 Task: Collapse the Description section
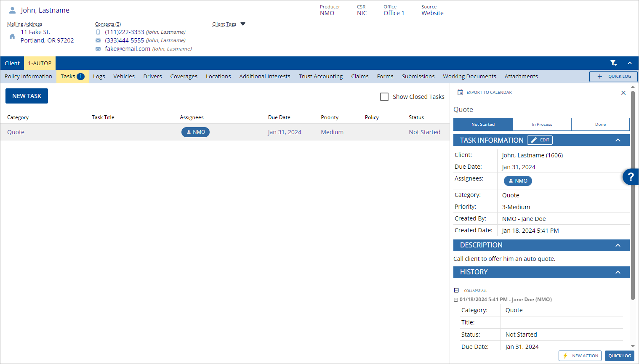point(618,245)
